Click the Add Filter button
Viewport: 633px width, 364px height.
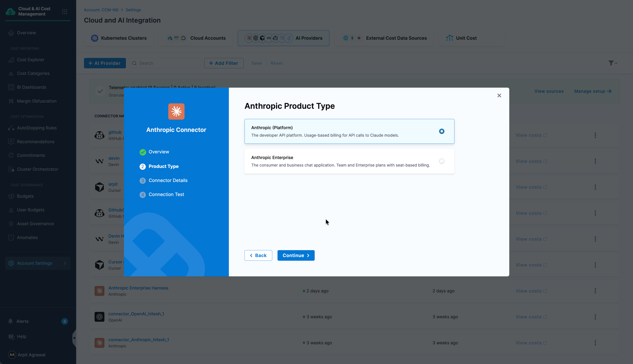pos(224,63)
